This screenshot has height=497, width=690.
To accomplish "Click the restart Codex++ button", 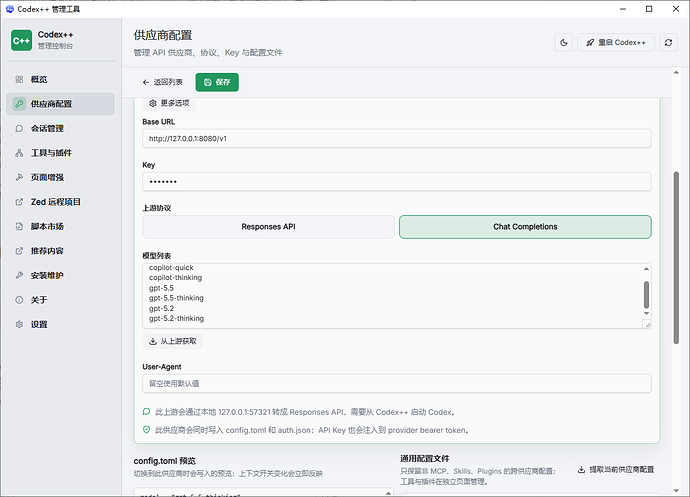I will tap(616, 43).
